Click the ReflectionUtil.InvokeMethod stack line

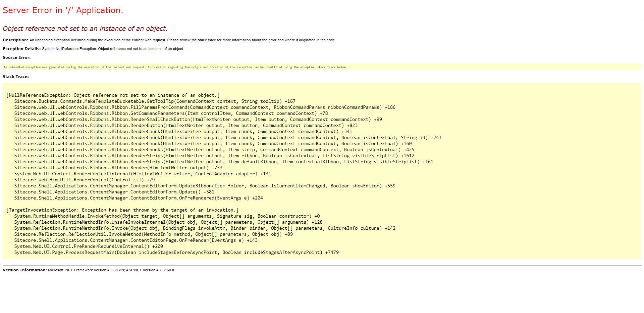click(x=154, y=234)
